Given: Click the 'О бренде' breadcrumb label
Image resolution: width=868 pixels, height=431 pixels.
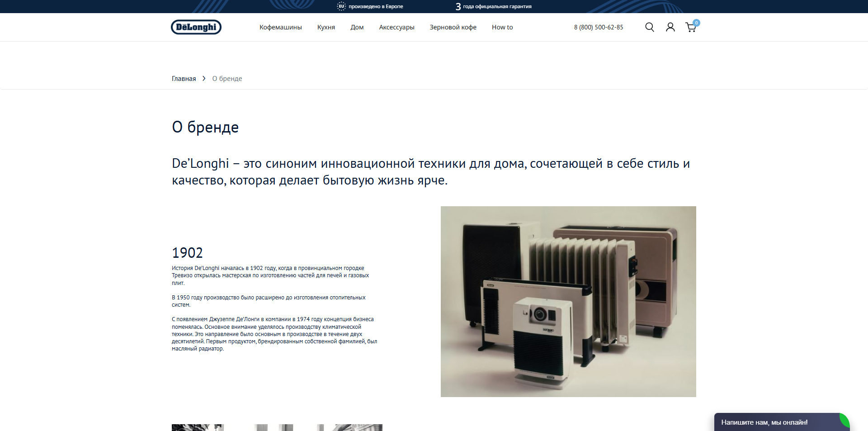Looking at the screenshot, I should point(227,78).
